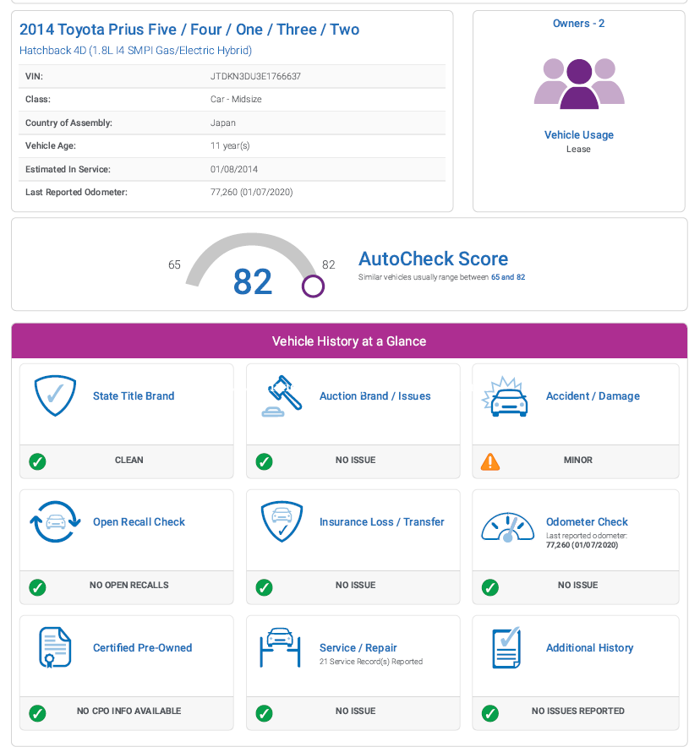Click the purple owners people icon
Image resolution: width=700 pixels, height=747 pixels.
[579, 84]
